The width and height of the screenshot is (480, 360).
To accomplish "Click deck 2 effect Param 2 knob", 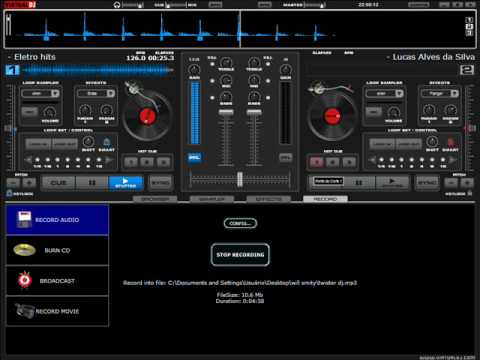I will (x=450, y=110).
